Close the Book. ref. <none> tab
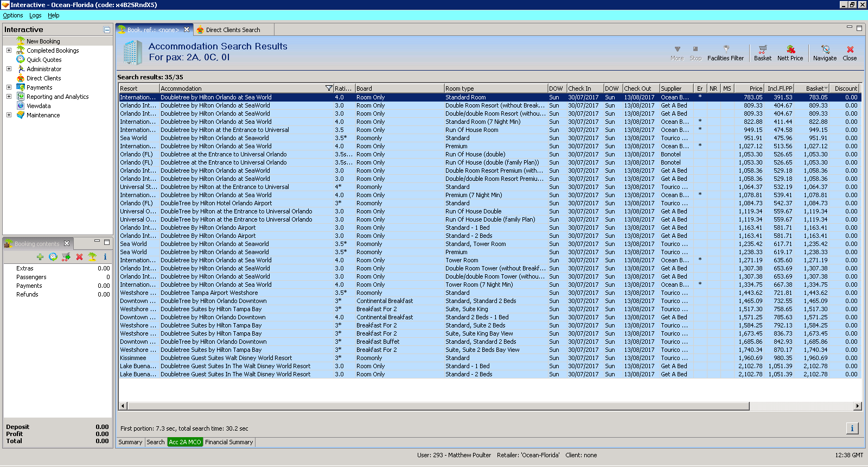This screenshot has width=868, height=467. [x=187, y=29]
